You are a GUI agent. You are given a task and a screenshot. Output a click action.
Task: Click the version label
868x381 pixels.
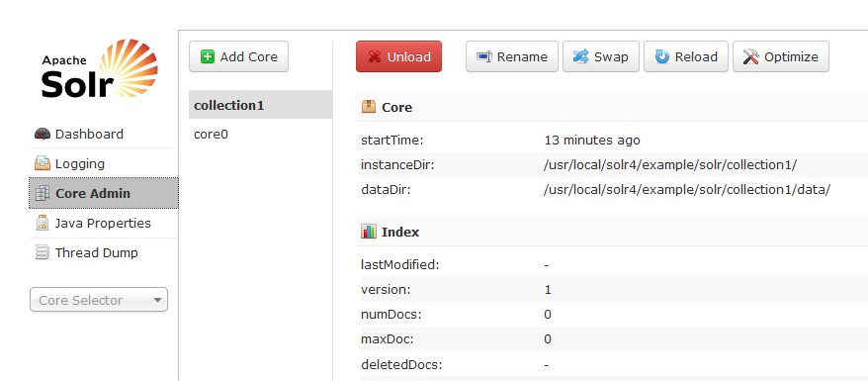[386, 290]
